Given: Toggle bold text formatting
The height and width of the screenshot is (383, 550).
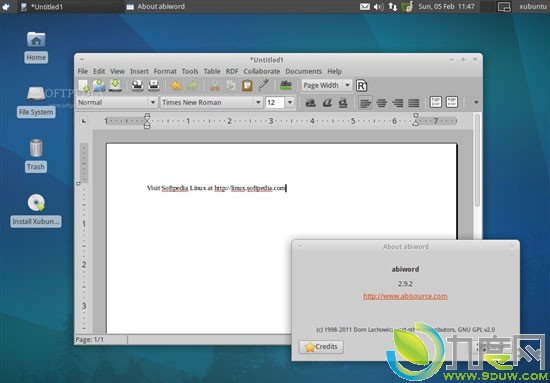Looking at the screenshot, I should point(310,102).
